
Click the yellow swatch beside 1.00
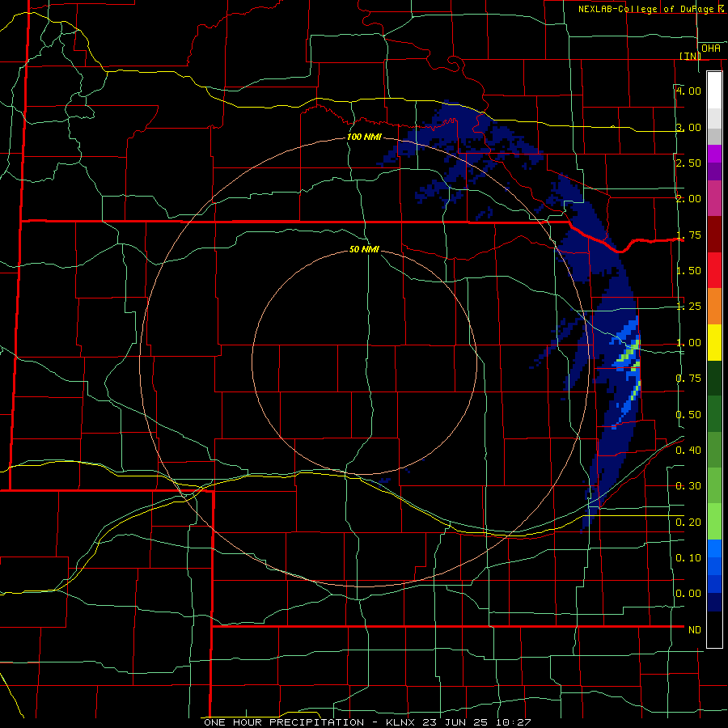(x=714, y=343)
